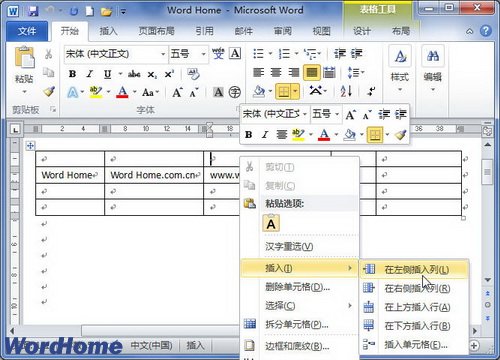Click Borders and Shading (边框和底纹) entry

tap(299, 346)
